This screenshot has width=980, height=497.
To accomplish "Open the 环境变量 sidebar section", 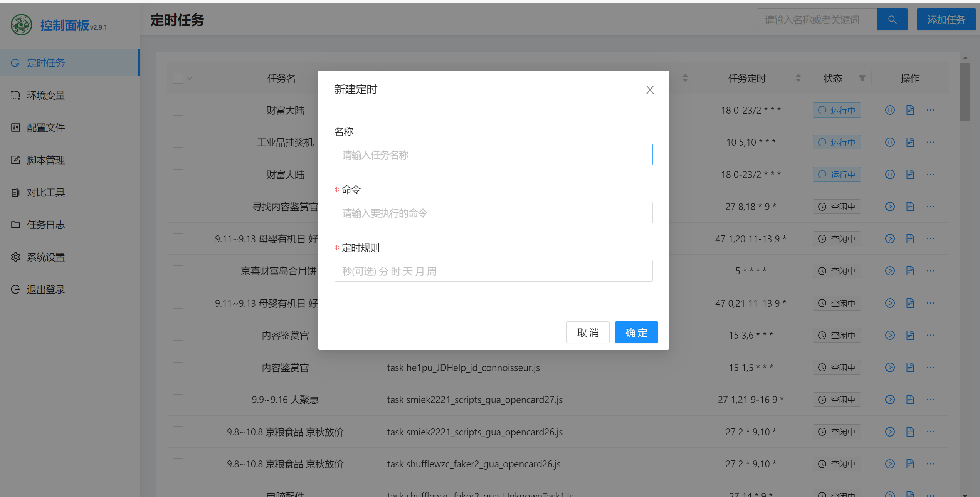I will tap(46, 95).
